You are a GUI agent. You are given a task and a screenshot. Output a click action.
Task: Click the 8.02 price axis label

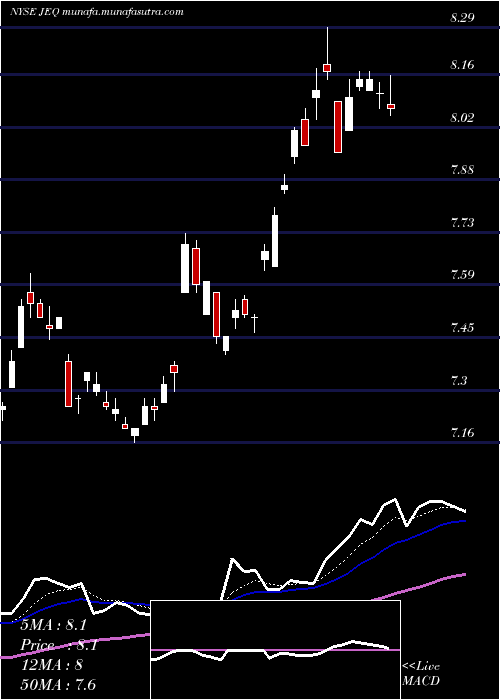tap(462, 118)
